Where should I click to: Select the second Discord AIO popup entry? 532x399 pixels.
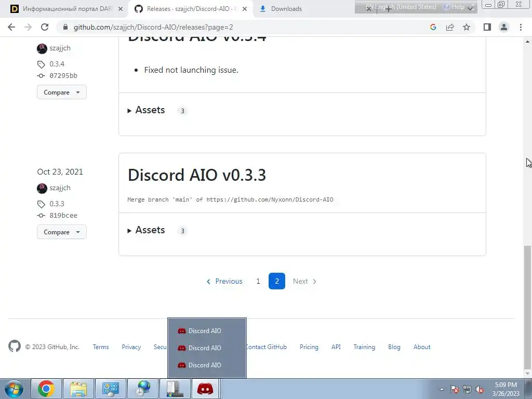tap(207, 348)
